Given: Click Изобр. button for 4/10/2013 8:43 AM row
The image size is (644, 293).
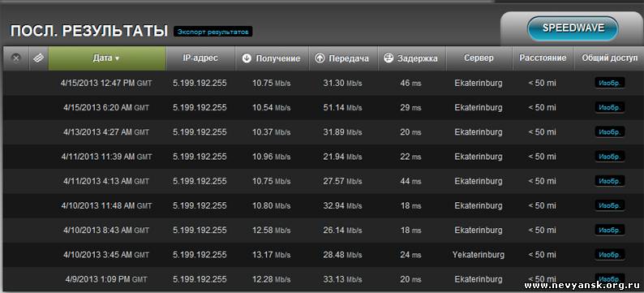Looking at the screenshot, I should pos(610,231).
